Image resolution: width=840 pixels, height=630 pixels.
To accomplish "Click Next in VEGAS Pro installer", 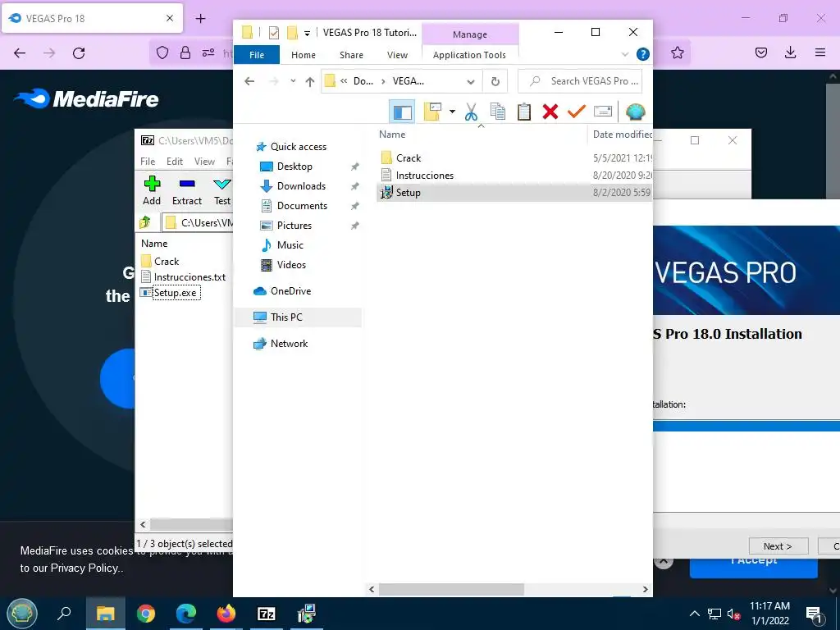I will pos(778,546).
